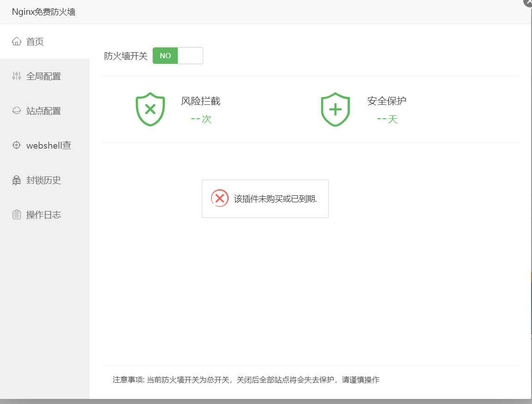Click the clipboard icon beside 操作日志

tap(17, 215)
